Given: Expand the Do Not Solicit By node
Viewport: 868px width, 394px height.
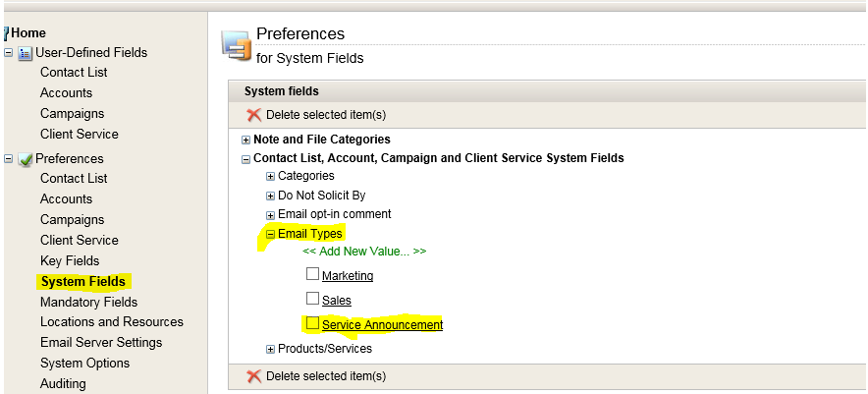Looking at the screenshot, I should 270,197.
